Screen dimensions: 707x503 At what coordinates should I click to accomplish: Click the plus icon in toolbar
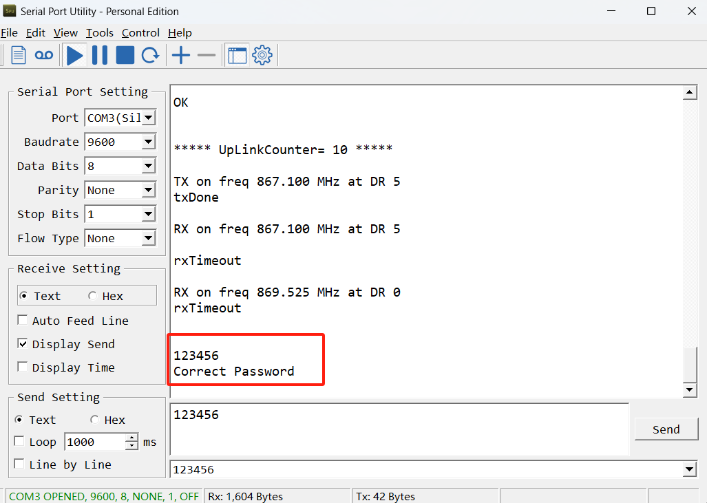click(181, 55)
